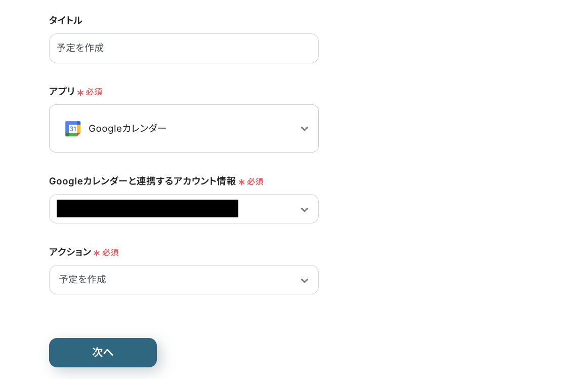Click the Google Calendar app icon
Image resolution: width=588 pixels, height=379 pixels.
pyautogui.click(x=73, y=128)
